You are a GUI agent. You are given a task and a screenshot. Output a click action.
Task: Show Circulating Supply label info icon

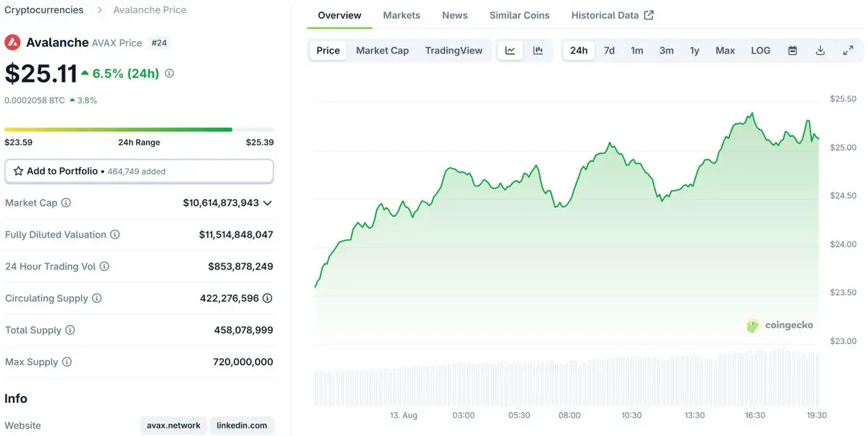point(96,298)
